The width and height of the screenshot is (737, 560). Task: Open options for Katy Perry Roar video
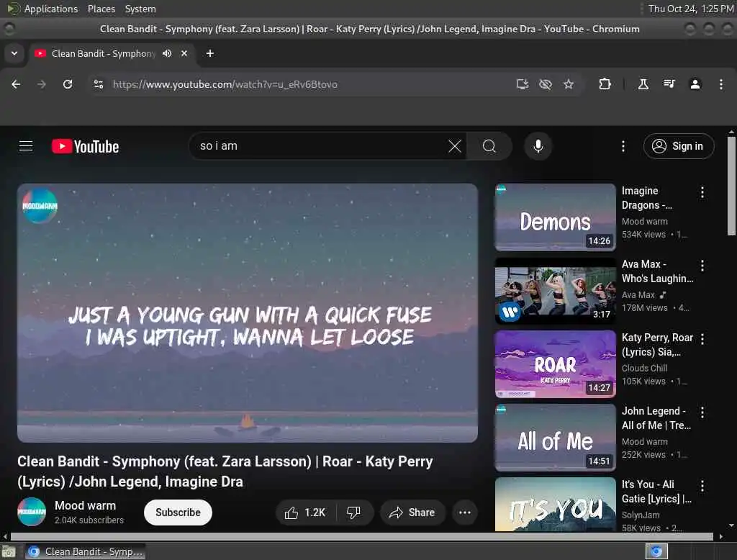coord(702,339)
